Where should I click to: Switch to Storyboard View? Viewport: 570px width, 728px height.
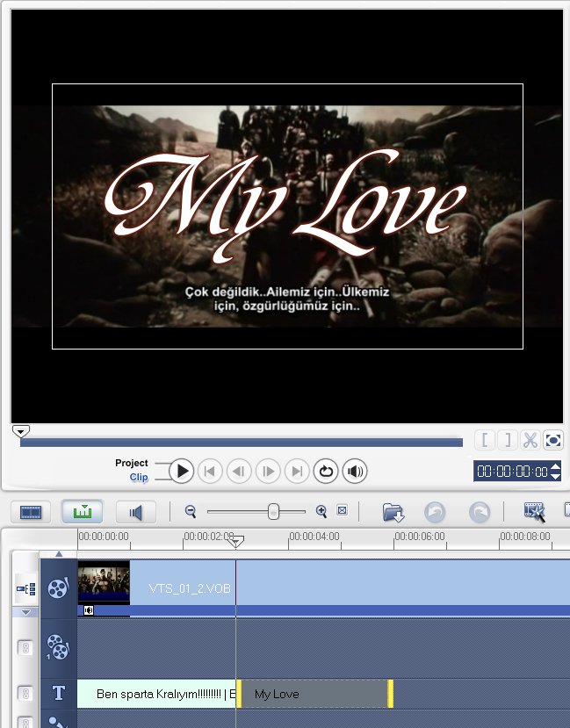point(32,512)
